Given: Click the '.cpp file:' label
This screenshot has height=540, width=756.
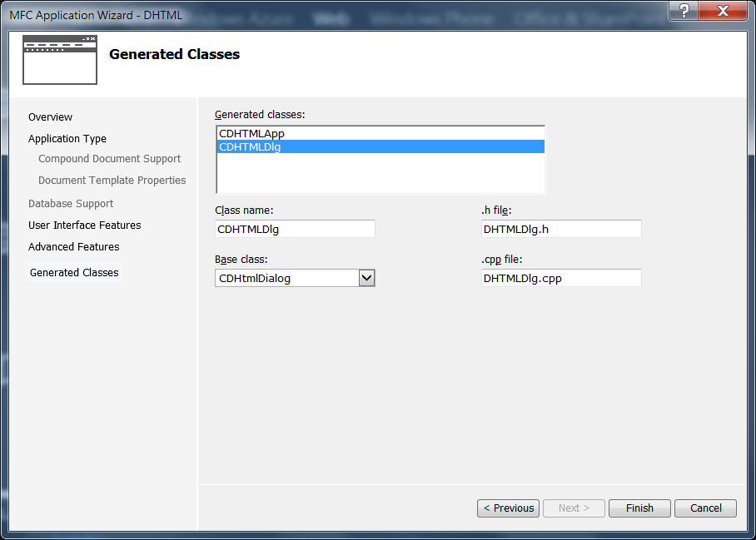Looking at the screenshot, I should coord(501,259).
